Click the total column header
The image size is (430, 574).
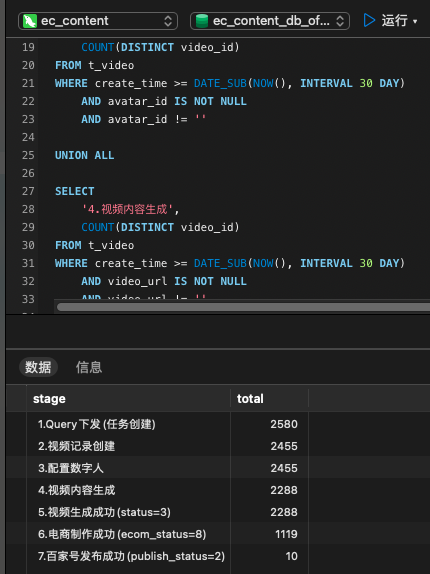point(269,399)
